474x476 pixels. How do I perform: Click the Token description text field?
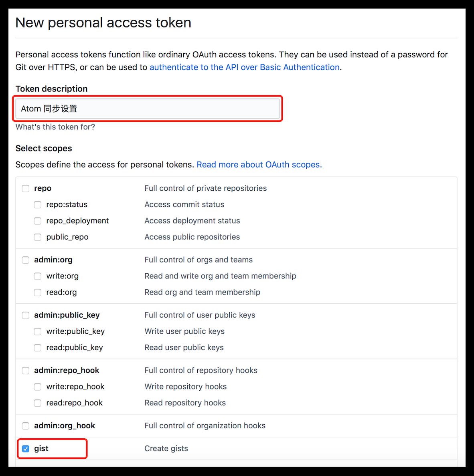[148, 109]
